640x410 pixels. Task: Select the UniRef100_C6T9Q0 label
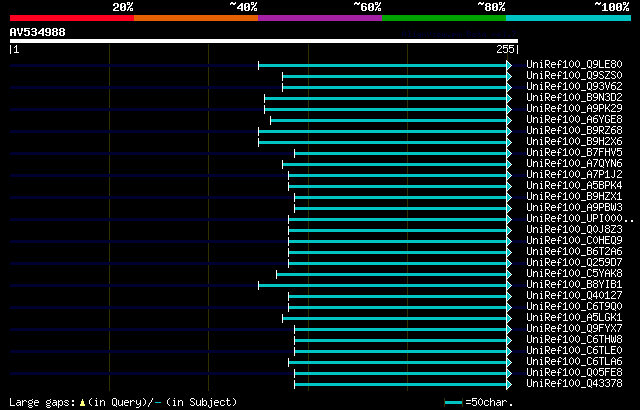(574, 307)
